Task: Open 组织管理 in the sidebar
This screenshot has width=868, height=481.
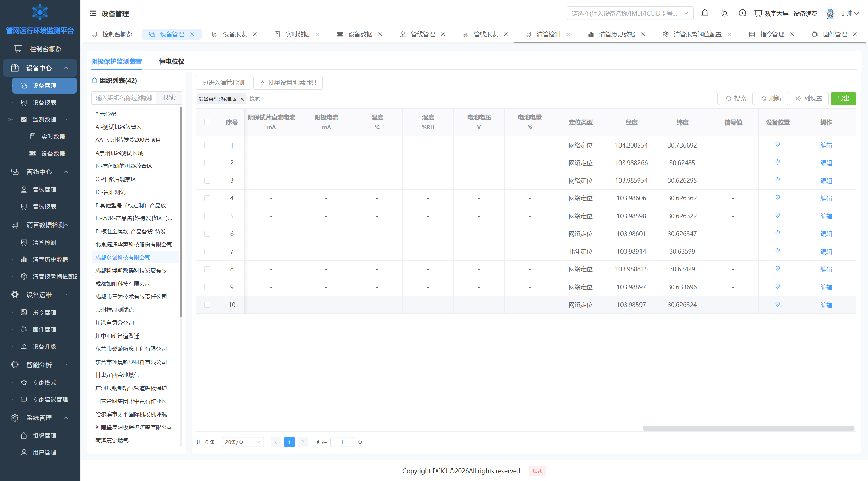Action: [x=45, y=435]
